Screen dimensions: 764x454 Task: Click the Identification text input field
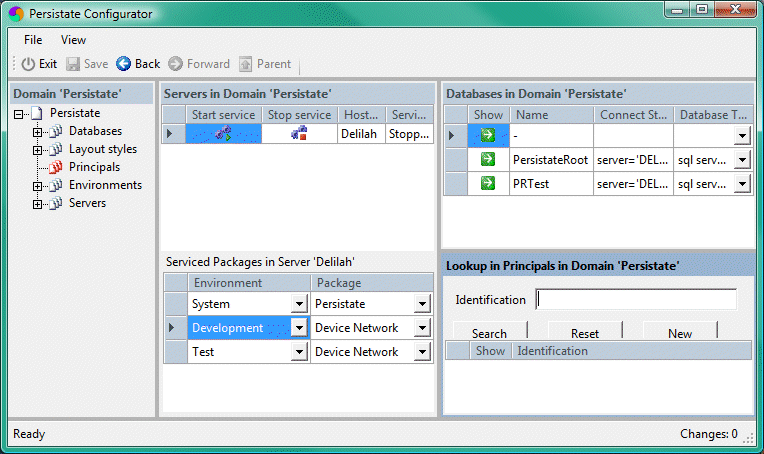(x=636, y=299)
